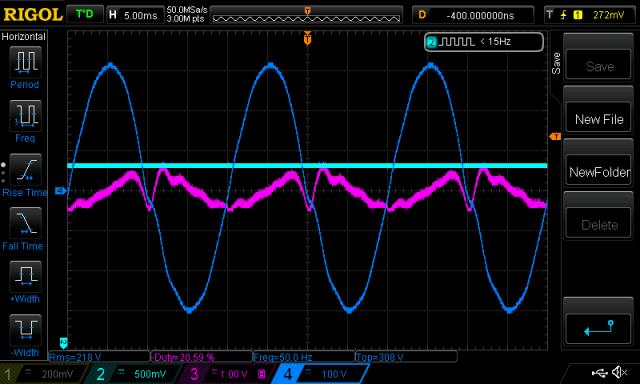The width and height of the screenshot is (640, 384).
Task: Open the Horizontal measurement menu header
Action: coord(24,37)
